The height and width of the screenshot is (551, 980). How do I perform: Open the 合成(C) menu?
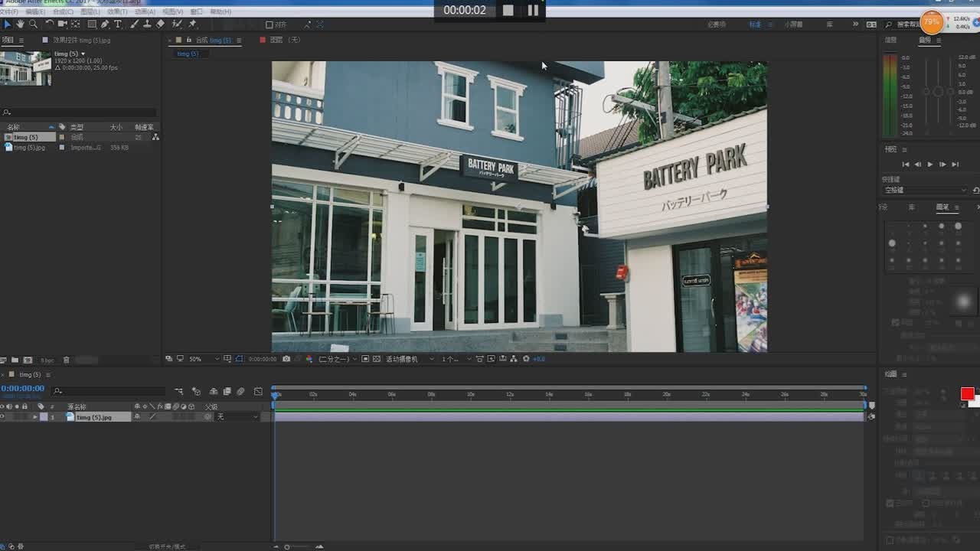point(63,11)
